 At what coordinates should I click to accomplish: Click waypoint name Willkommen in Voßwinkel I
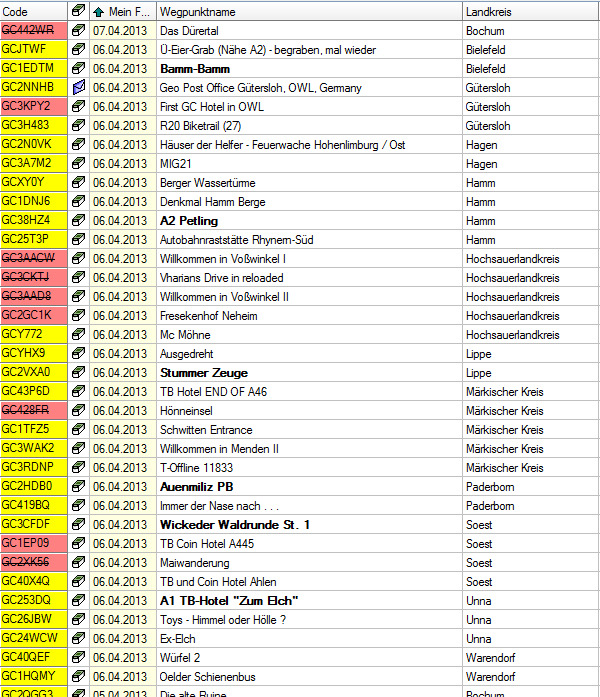pos(223,259)
